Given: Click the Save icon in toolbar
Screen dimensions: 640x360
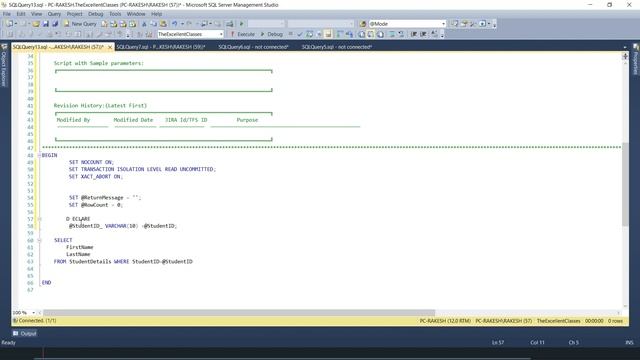Looking at the screenshot, I should click(x=45, y=24).
